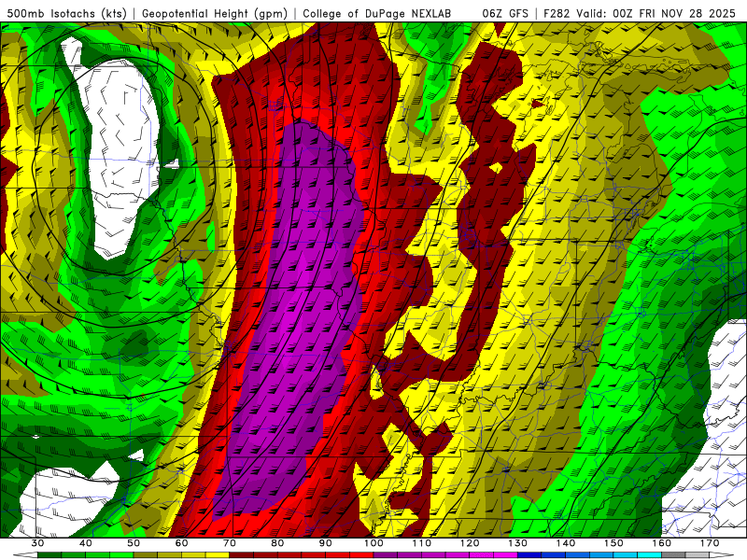Select the 130 scale label

point(517,543)
